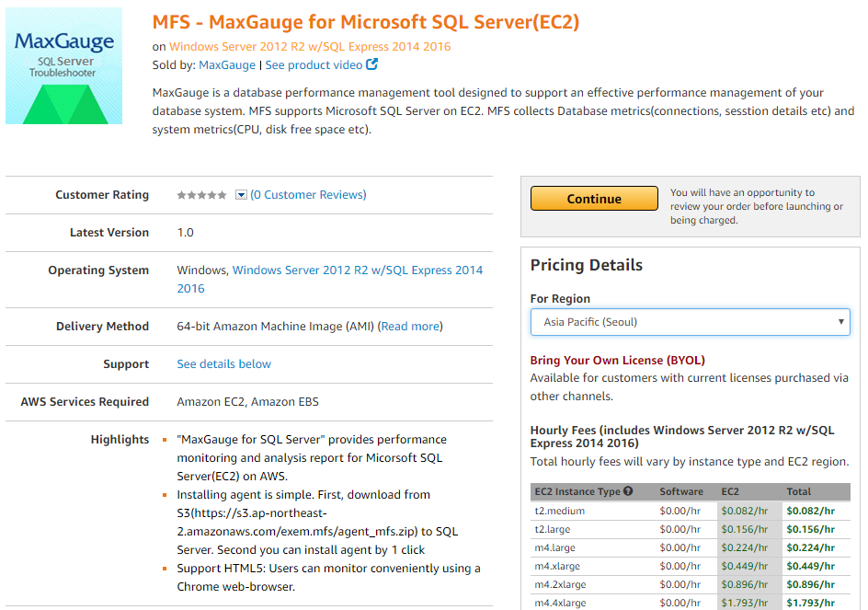Open the Asia Pacific (Seoul) region dropdown
This screenshot has height=610, width=868.
coord(690,322)
